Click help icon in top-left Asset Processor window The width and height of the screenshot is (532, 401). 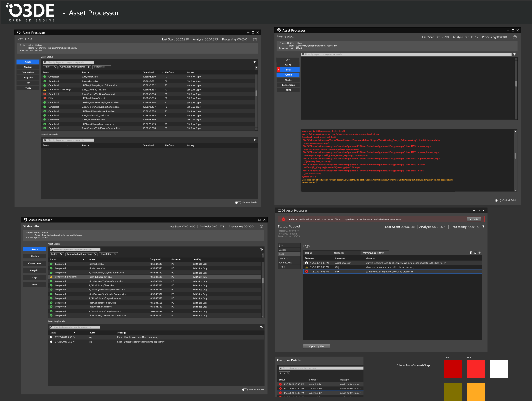click(255, 39)
